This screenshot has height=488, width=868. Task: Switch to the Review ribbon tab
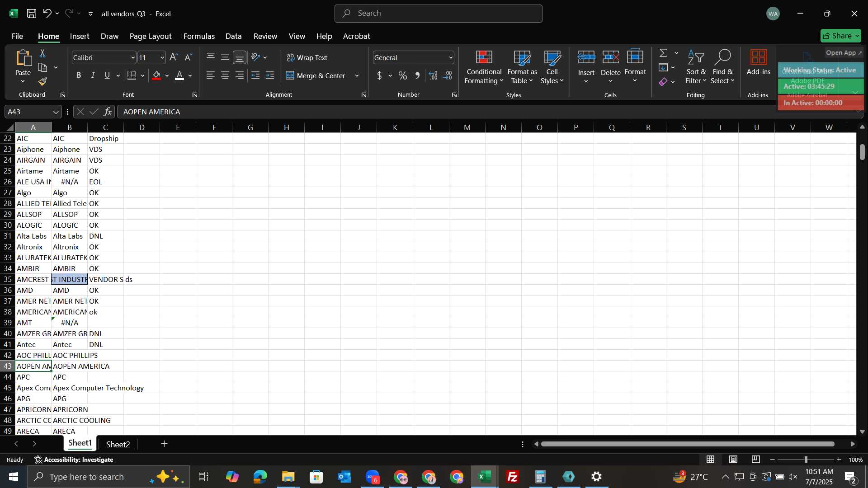tap(265, 36)
